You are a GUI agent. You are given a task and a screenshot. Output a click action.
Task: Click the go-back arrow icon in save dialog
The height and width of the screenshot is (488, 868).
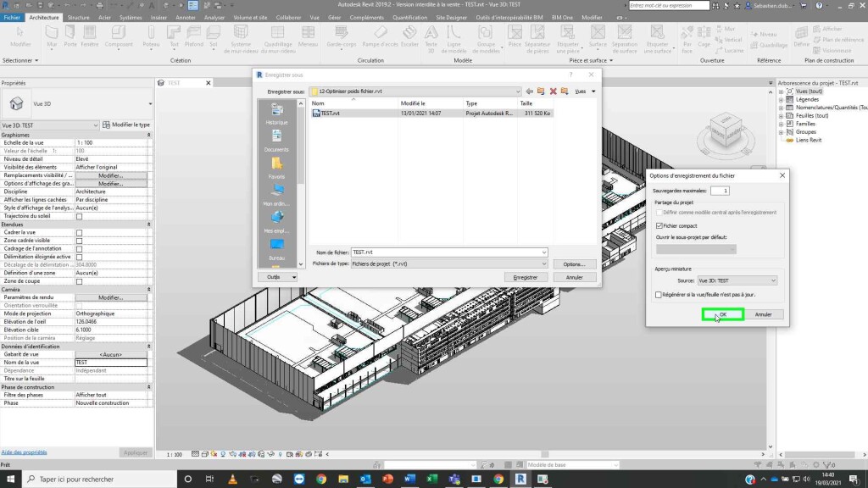530,91
